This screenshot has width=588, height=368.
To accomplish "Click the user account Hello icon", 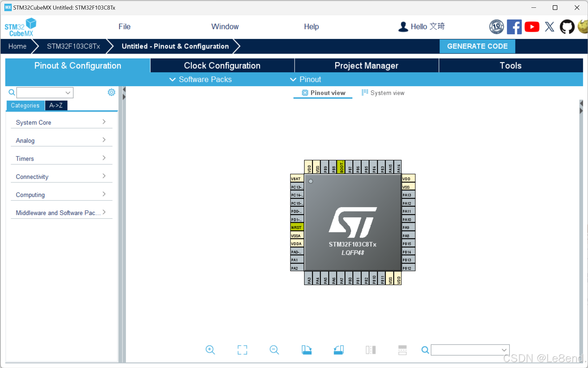I will [403, 27].
